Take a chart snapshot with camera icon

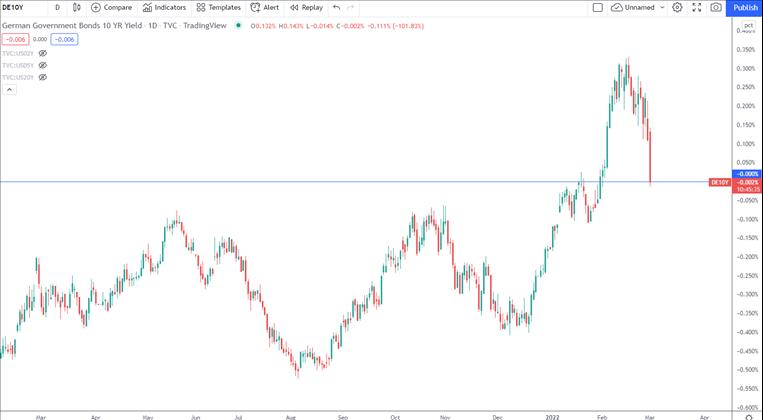716,7
